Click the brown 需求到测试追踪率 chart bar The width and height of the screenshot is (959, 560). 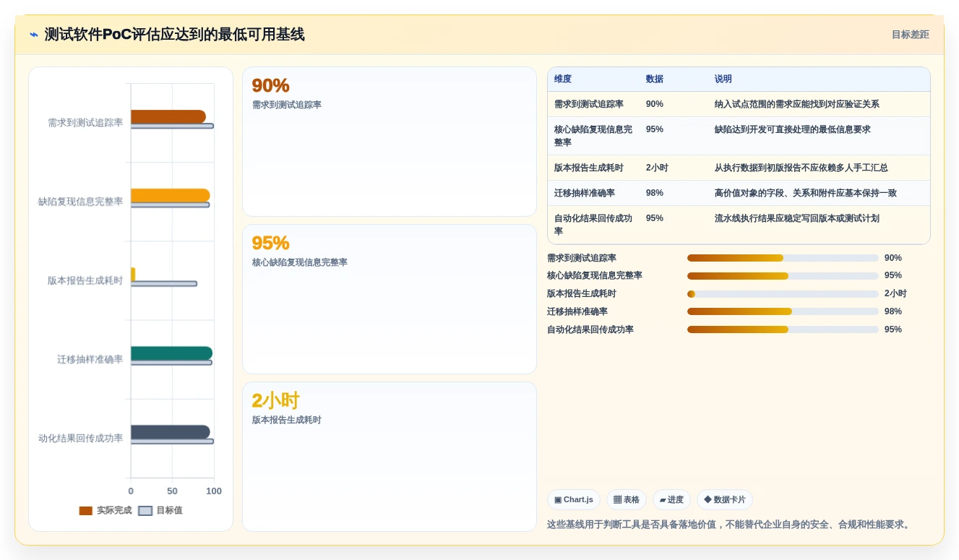tap(168, 117)
